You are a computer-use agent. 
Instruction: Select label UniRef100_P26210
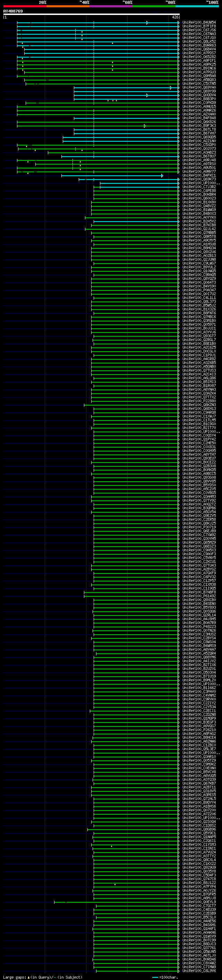tap(199, 729)
